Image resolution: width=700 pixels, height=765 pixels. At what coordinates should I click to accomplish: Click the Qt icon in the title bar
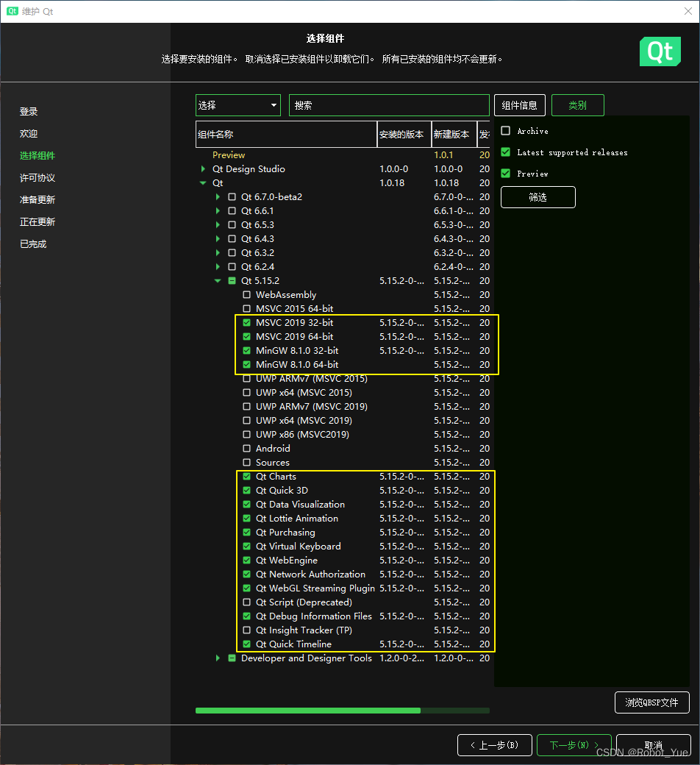click(x=12, y=11)
